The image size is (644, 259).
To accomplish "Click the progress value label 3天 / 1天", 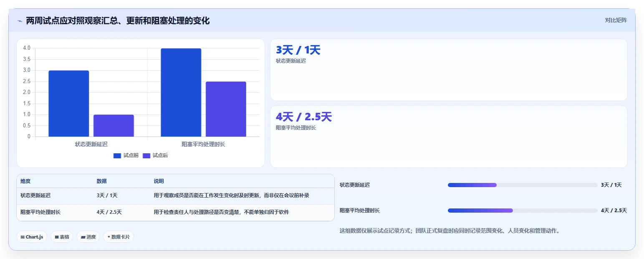I will tap(611, 185).
